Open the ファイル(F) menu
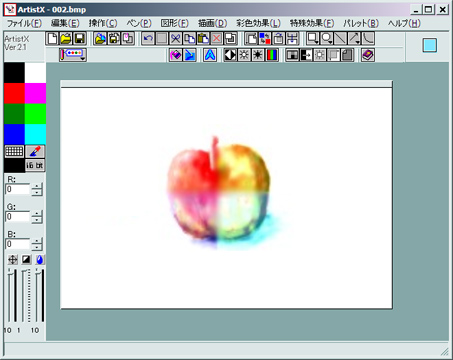The height and width of the screenshot is (360, 453). click(x=24, y=23)
